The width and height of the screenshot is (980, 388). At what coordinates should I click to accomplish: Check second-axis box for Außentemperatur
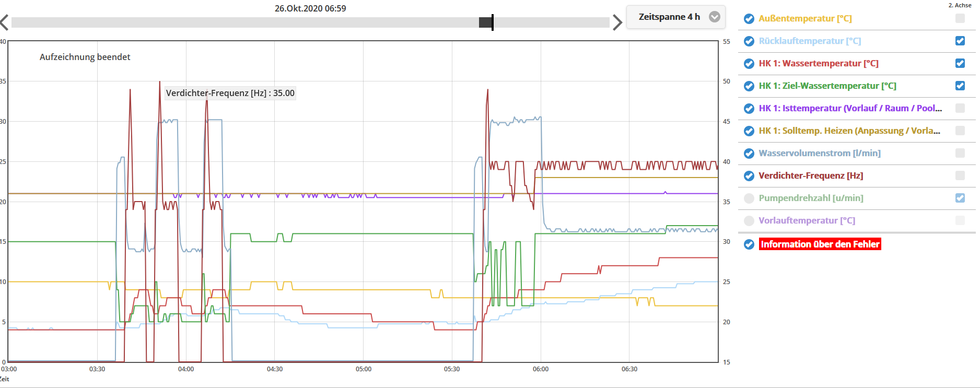click(x=960, y=18)
